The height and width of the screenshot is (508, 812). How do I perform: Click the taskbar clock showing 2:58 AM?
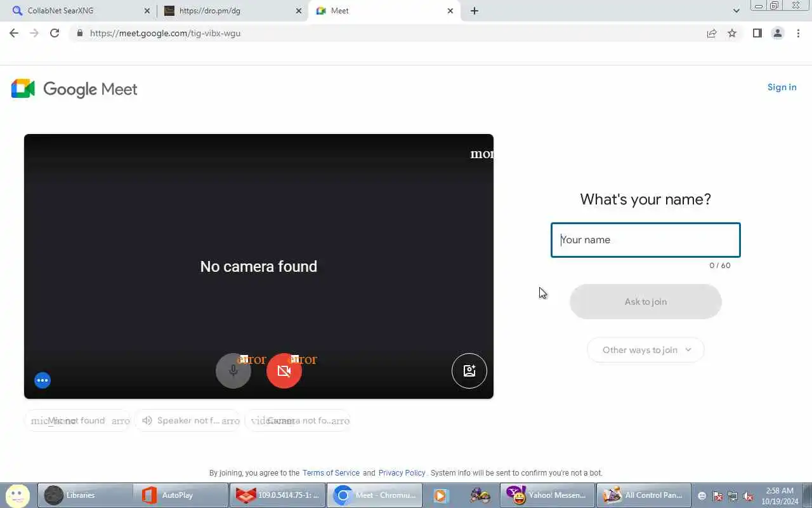click(x=780, y=496)
